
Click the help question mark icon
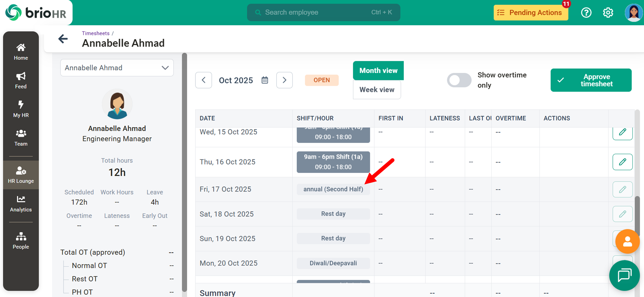(x=586, y=13)
